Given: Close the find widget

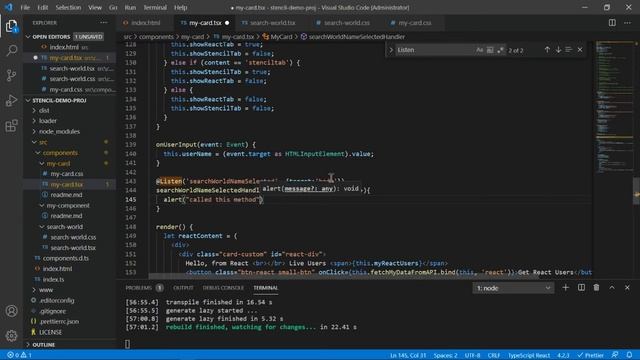Looking at the screenshot, I should tap(580, 50).
